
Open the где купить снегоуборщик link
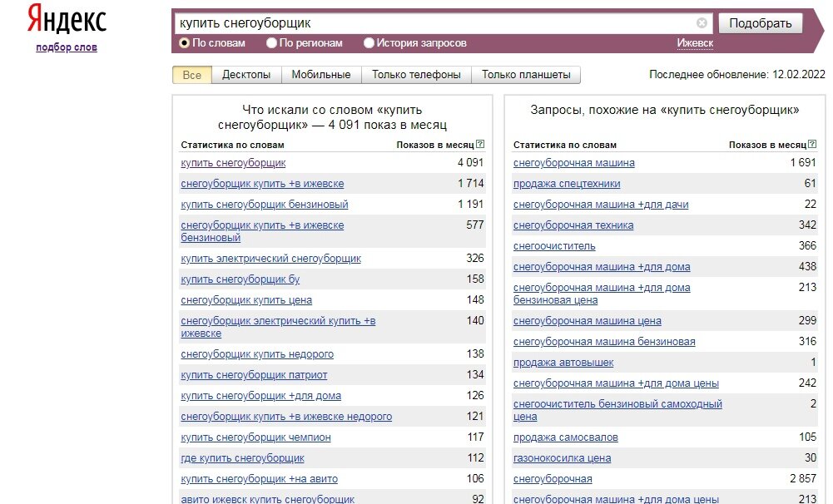[242, 457]
